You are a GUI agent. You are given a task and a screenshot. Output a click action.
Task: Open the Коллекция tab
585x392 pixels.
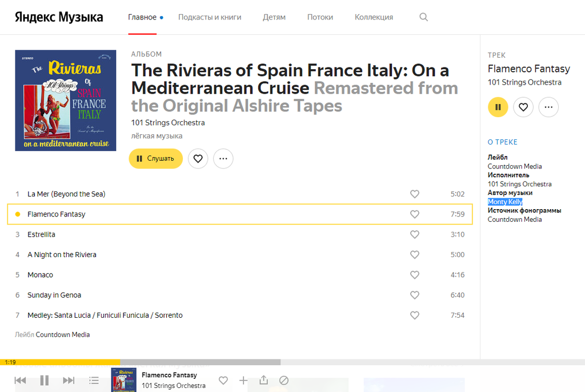point(374,17)
